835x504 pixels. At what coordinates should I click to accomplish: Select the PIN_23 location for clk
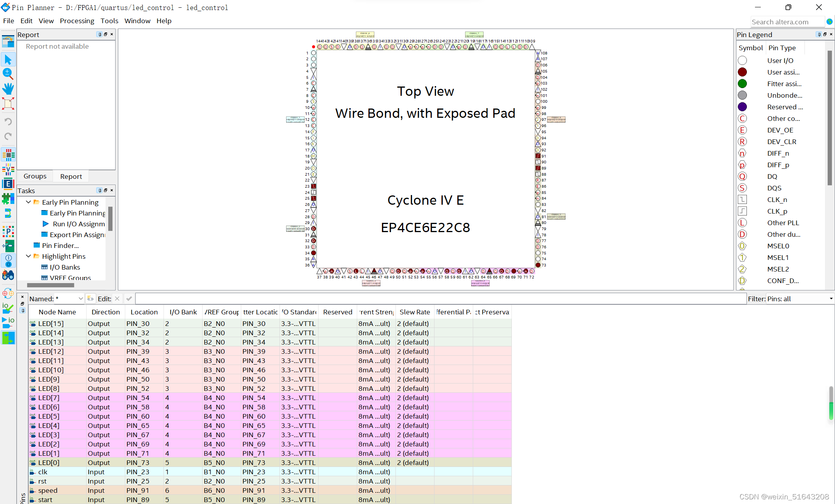[x=144, y=472]
